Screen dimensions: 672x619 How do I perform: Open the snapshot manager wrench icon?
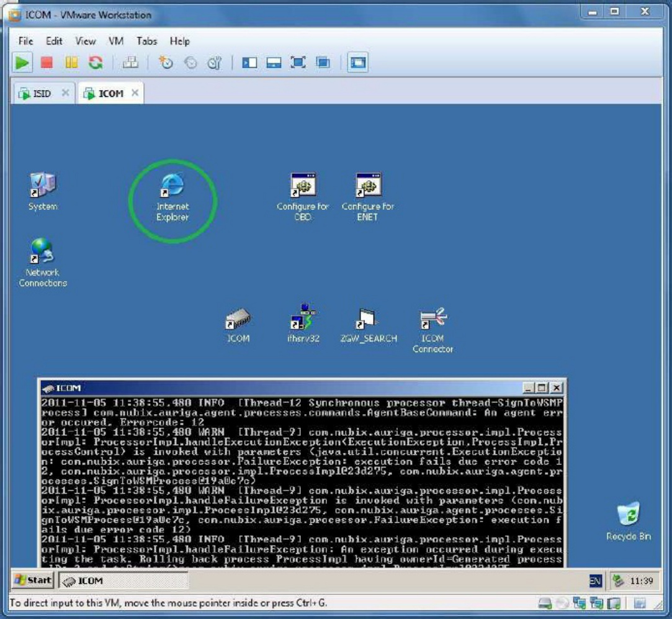[214, 63]
